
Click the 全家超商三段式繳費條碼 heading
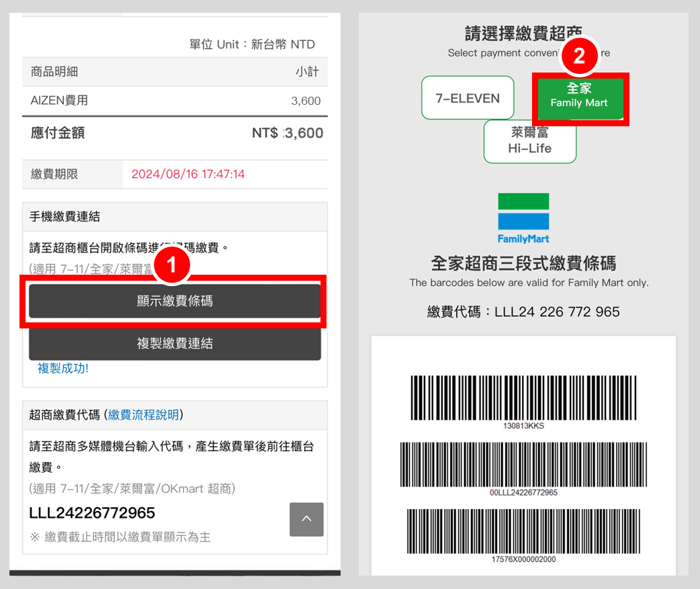[x=523, y=263]
